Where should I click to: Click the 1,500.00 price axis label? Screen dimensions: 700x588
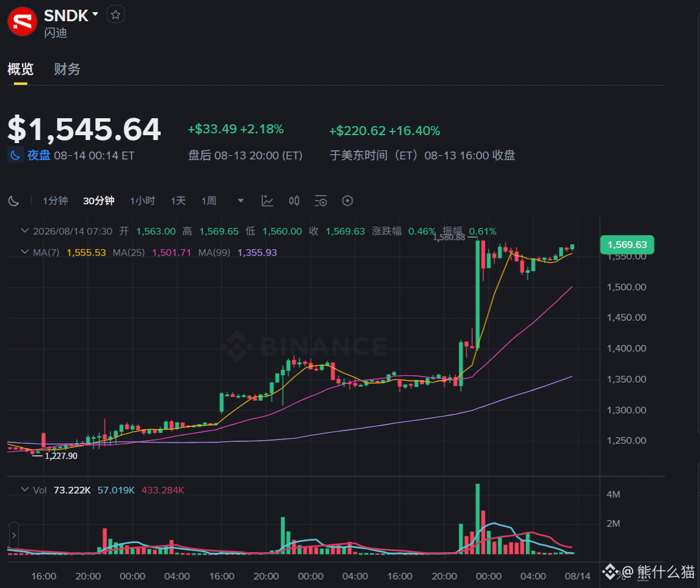tap(627, 287)
